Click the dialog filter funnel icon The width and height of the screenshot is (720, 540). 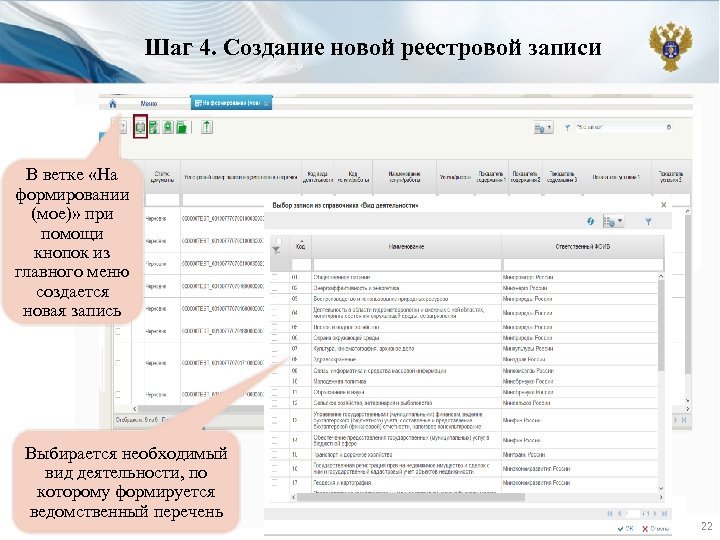[648, 222]
